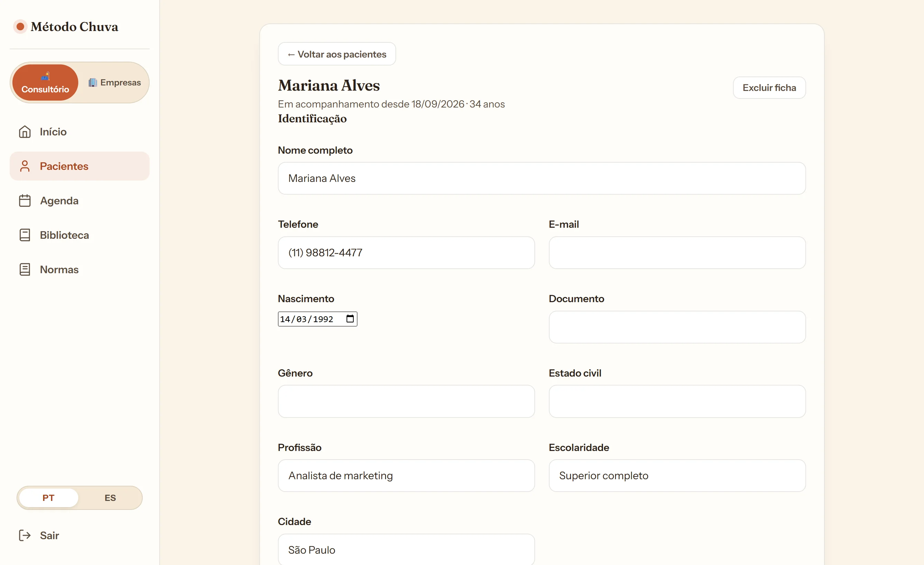
Task: Open the Biblioteca section
Action: (80, 235)
